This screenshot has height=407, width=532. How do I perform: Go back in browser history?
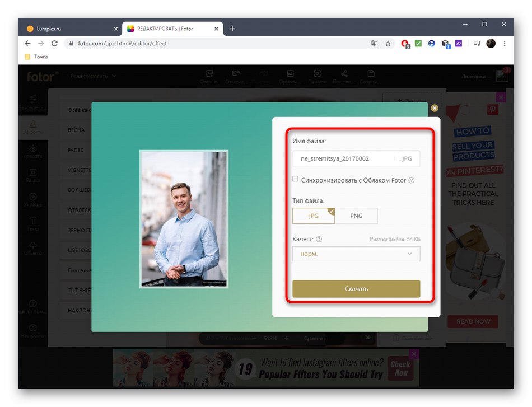point(28,44)
